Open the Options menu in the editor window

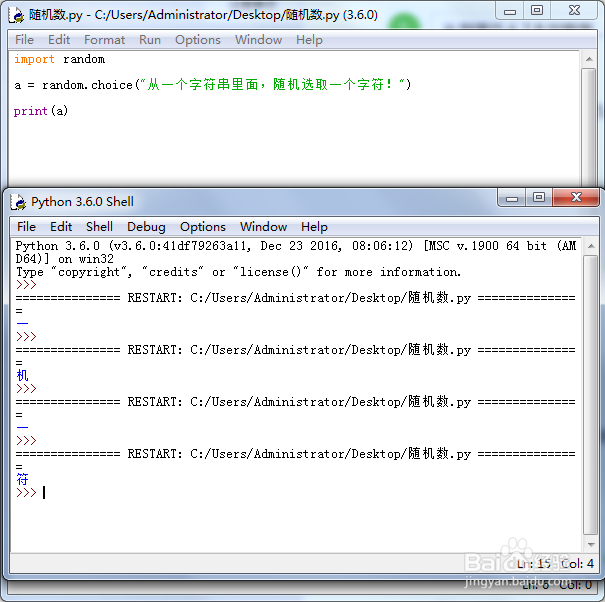[x=198, y=40]
